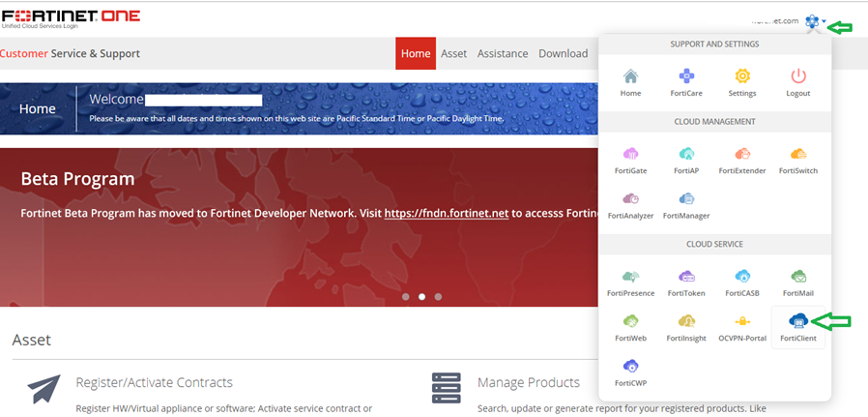
Task: Select the Home navigation tab
Action: click(x=416, y=53)
